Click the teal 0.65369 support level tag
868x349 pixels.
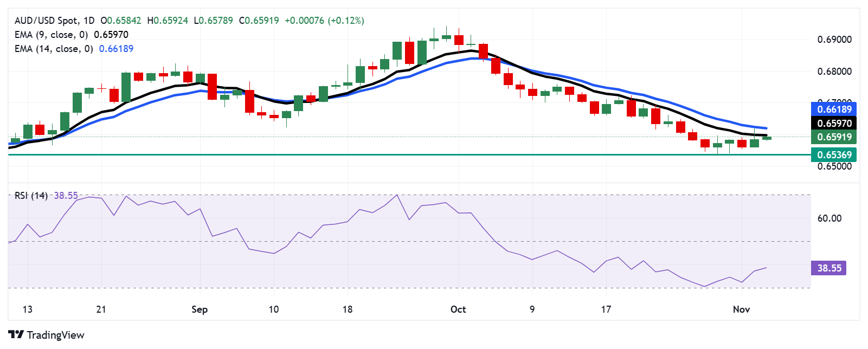click(834, 155)
